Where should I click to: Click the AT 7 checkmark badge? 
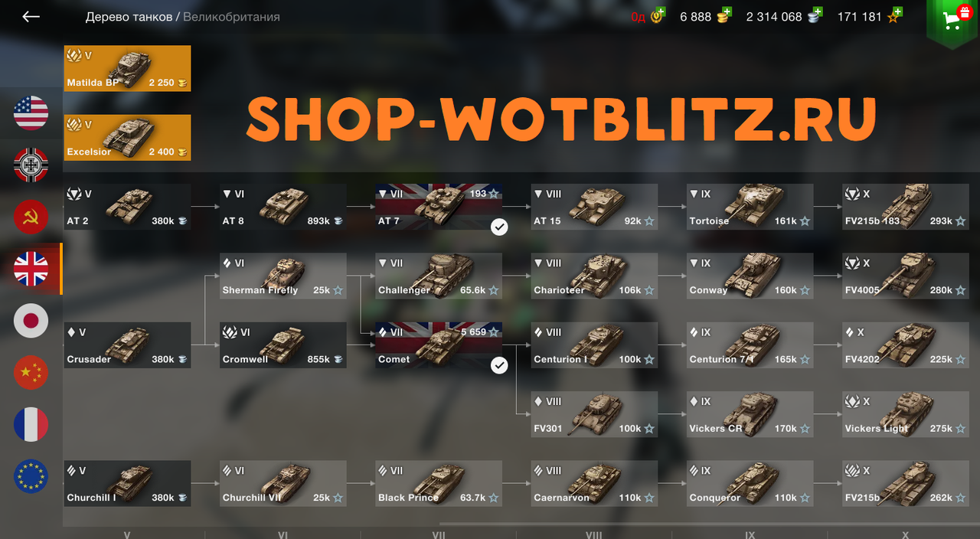pyautogui.click(x=499, y=227)
